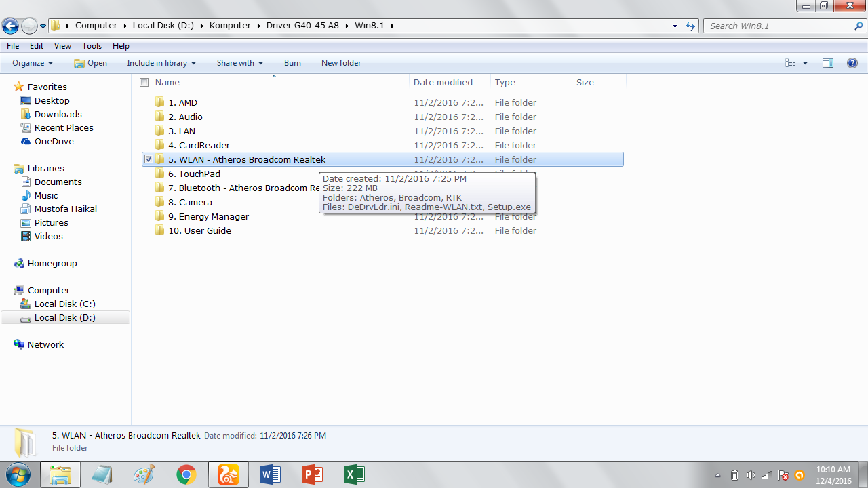Open the recent locations dropdown arrow
Viewport: 868px width, 488px height.
point(43,26)
